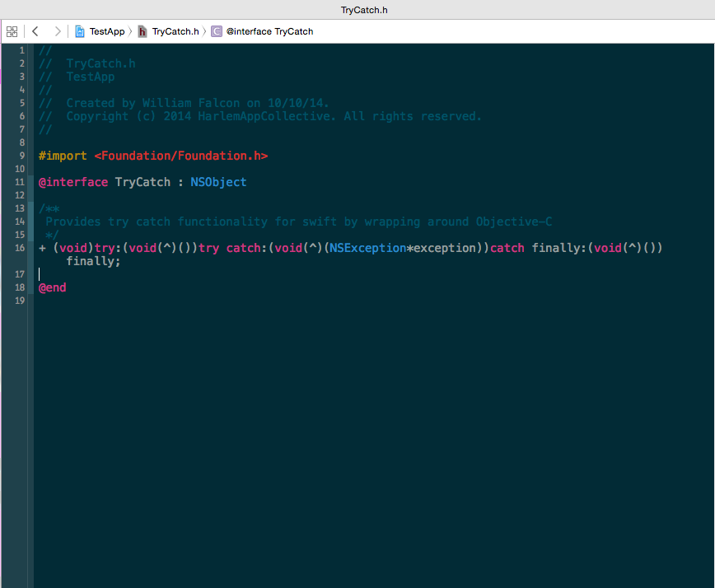715x588 pixels.
Task: Click the "TestApp" comment on line 3
Action: click(x=91, y=77)
